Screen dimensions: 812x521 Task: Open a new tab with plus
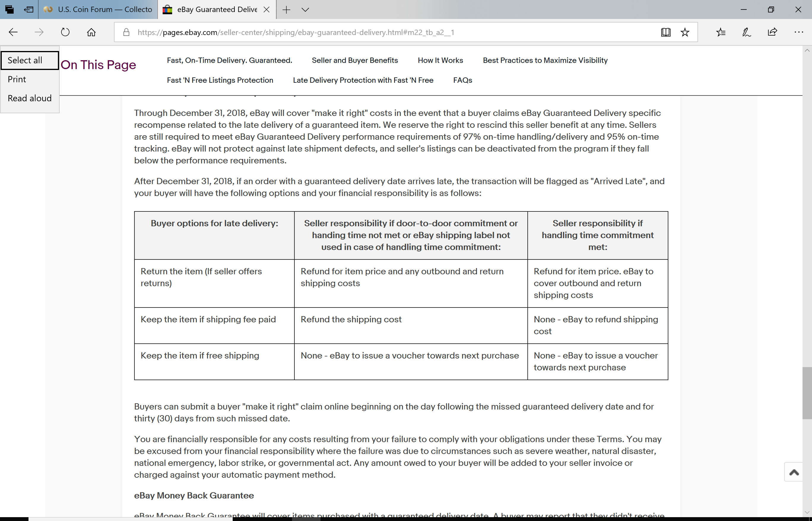coord(286,9)
